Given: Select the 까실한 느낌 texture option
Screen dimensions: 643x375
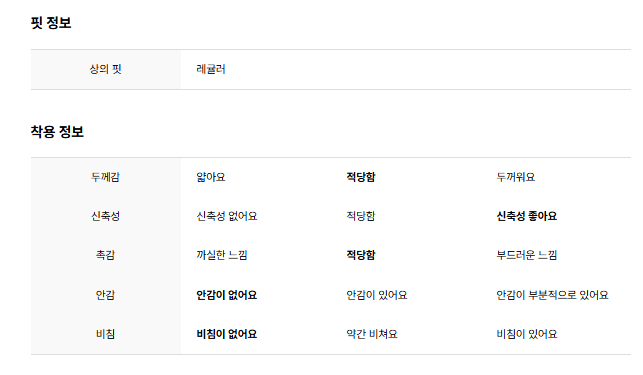Looking at the screenshot, I should click(222, 255).
